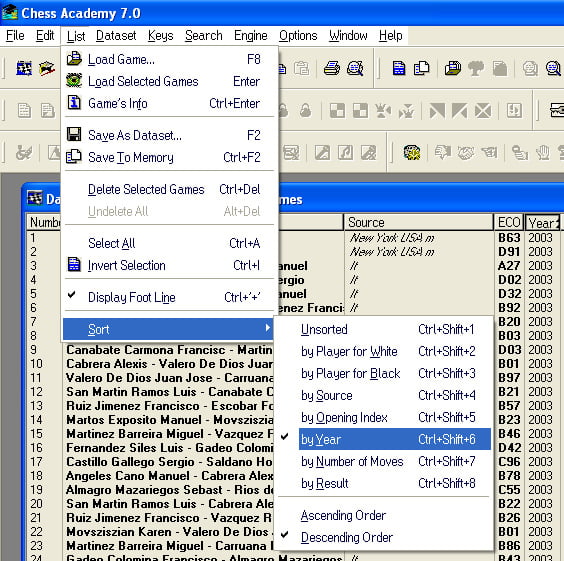Choose Save As Dataset...
Viewport: 564px width, 561px height.
168,135
